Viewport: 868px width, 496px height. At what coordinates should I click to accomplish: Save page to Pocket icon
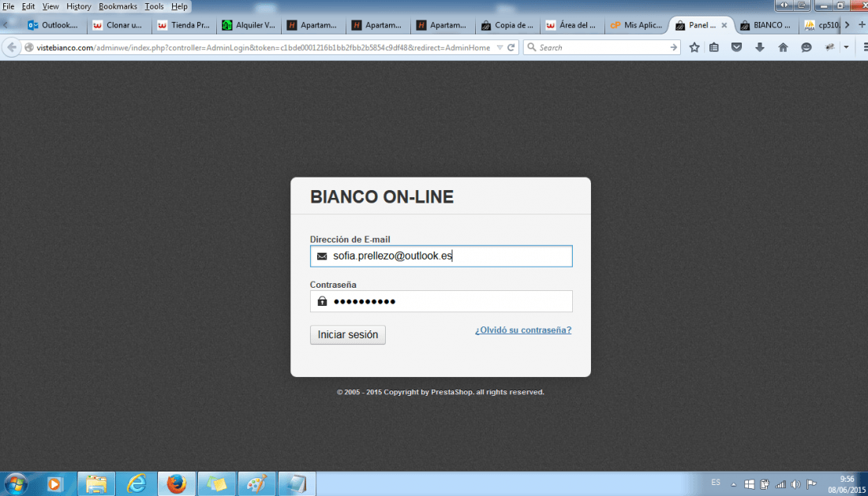[x=736, y=47]
